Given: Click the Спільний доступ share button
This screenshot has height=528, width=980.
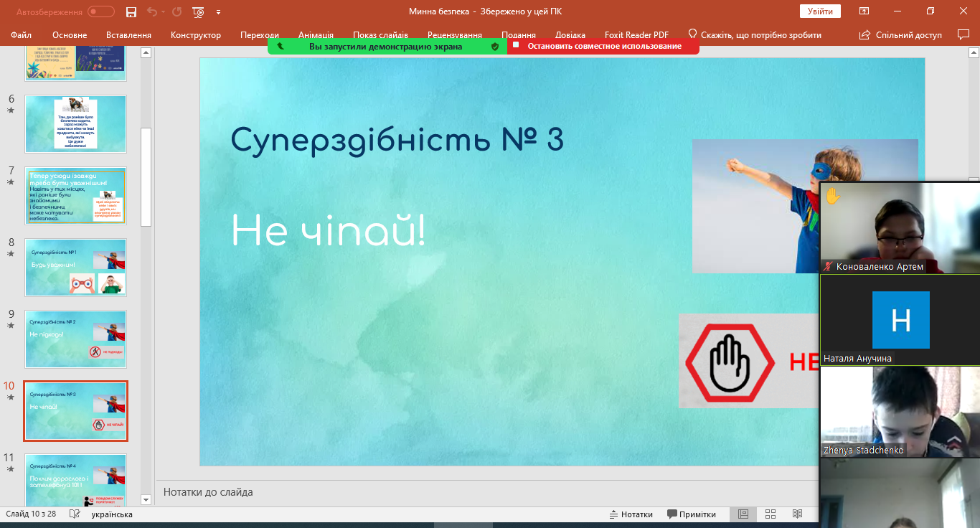Looking at the screenshot, I should click(x=900, y=34).
